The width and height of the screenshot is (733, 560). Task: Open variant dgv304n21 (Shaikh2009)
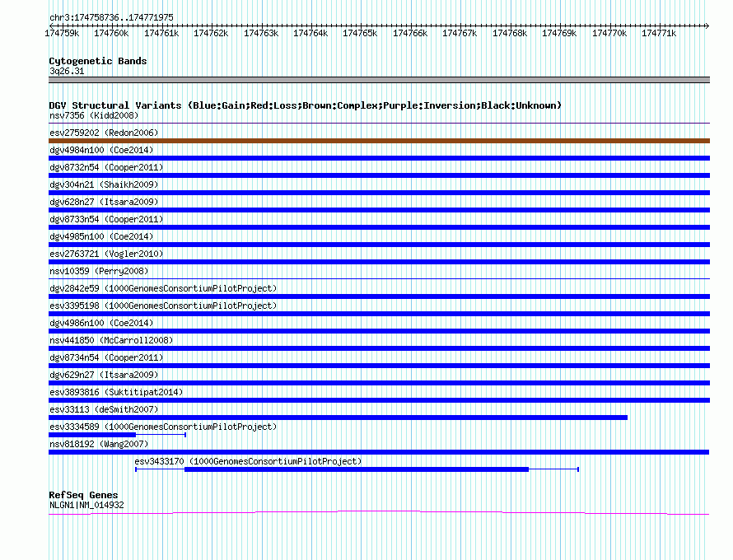[x=104, y=184]
